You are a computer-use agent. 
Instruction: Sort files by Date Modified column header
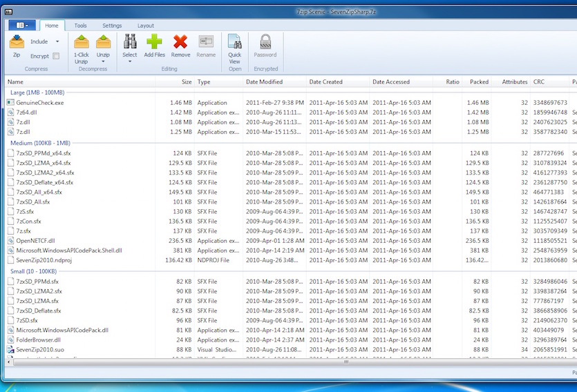(264, 81)
